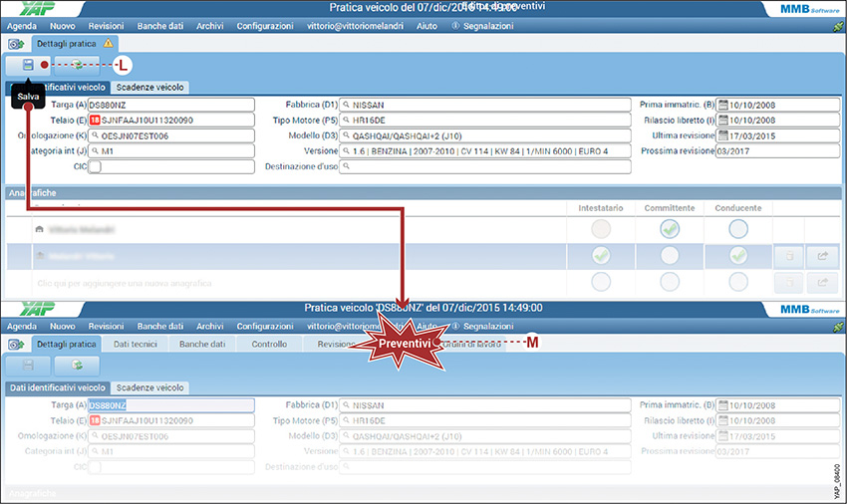Click the refresh button in the top window toolbar
Image resolution: width=847 pixels, height=504 pixels.
pos(78,66)
